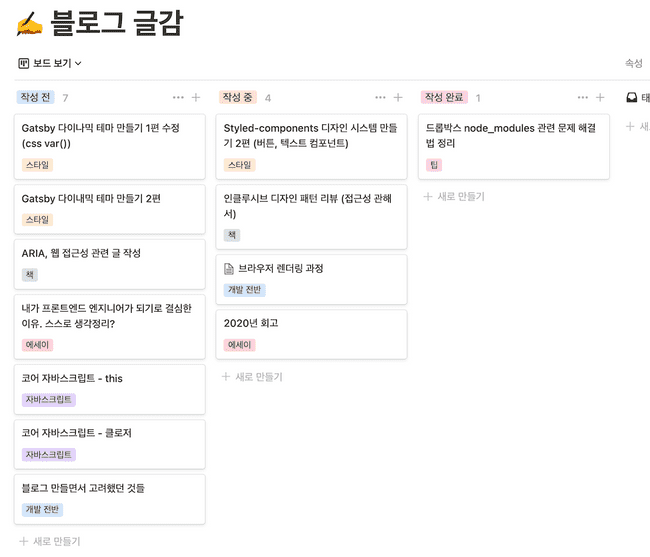
Task: Click the count 4 beside 작성 중
Action: (x=268, y=98)
